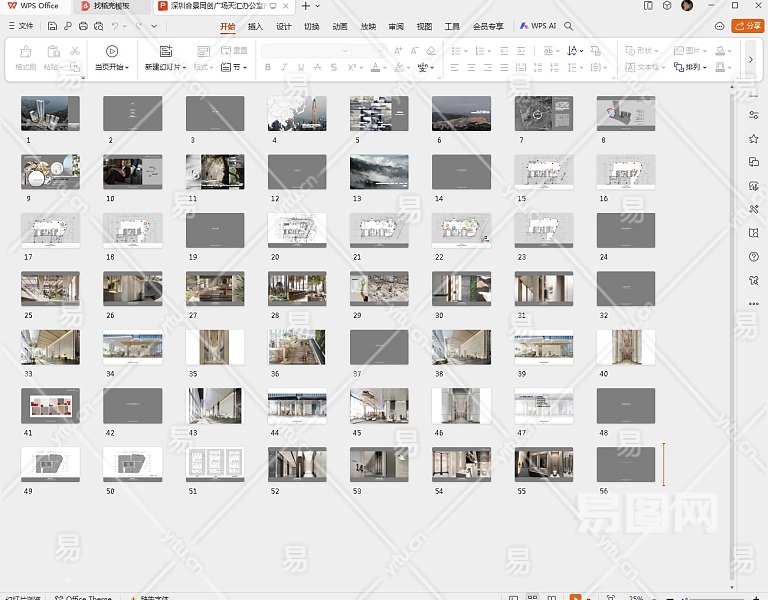Click the orange 分享 share button
Viewport: 768px width, 600px height.
[747, 26]
